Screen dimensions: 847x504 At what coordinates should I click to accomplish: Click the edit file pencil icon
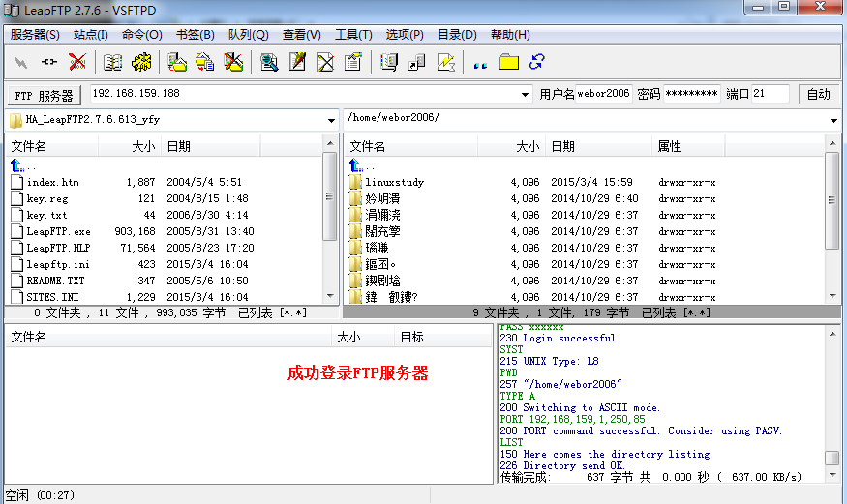[x=297, y=62]
